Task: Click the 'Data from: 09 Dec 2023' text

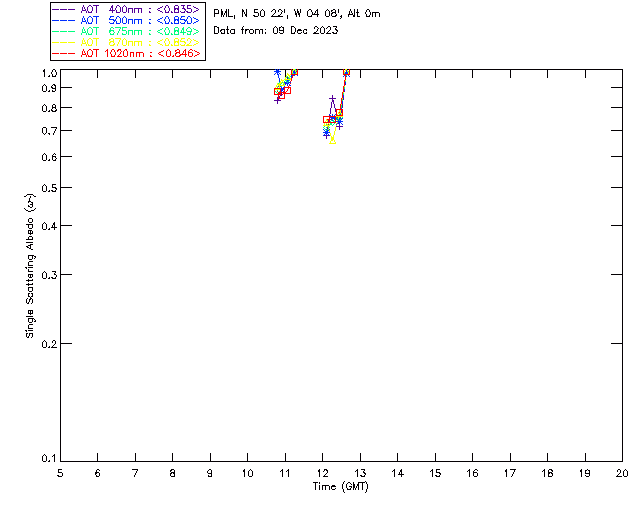Action: (275, 31)
